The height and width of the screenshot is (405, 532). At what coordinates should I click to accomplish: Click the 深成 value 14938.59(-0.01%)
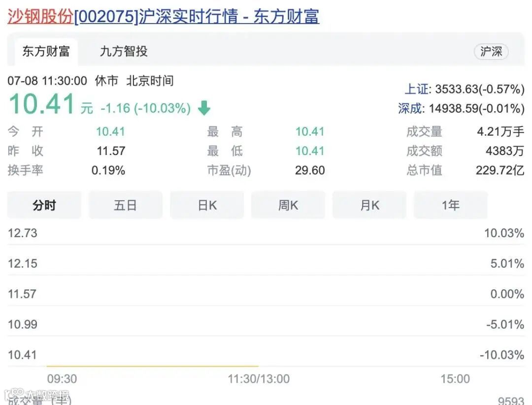coord(477,108)
